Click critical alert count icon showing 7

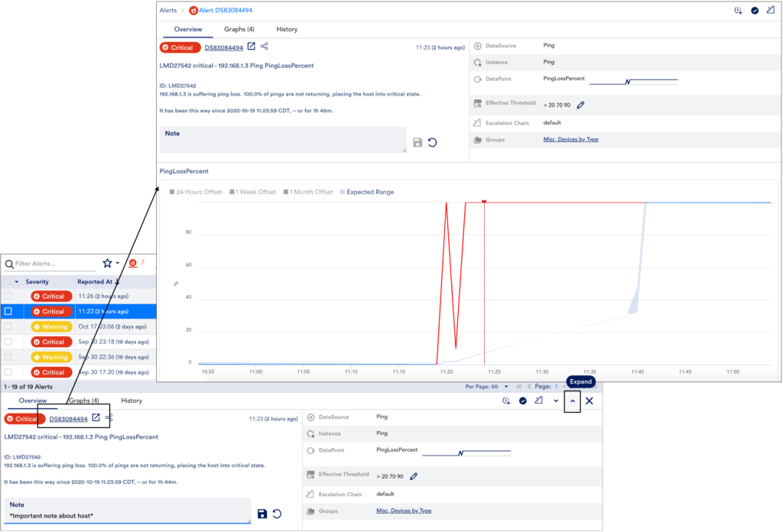pos(133,263)
